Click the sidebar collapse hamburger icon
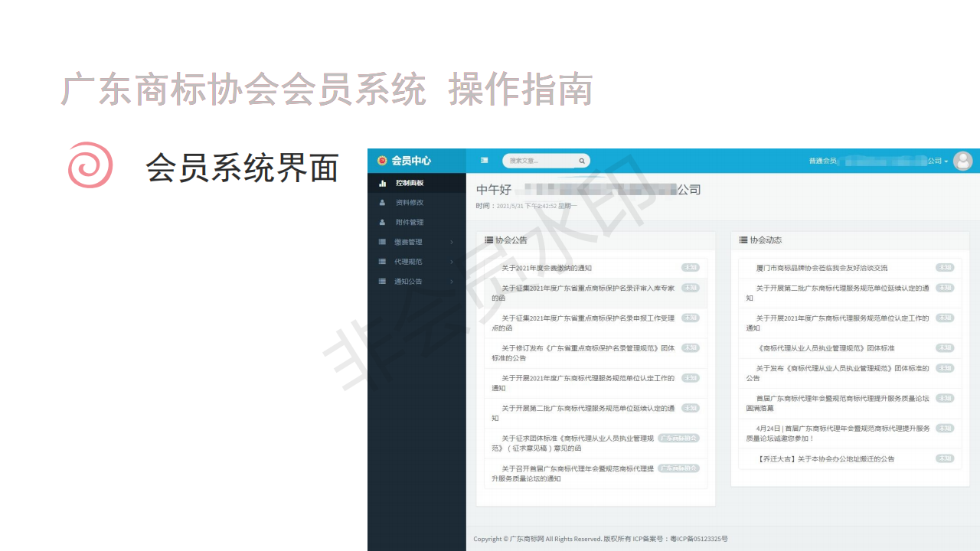Screen dimensions: 980x551 click(x=484, y=161)
